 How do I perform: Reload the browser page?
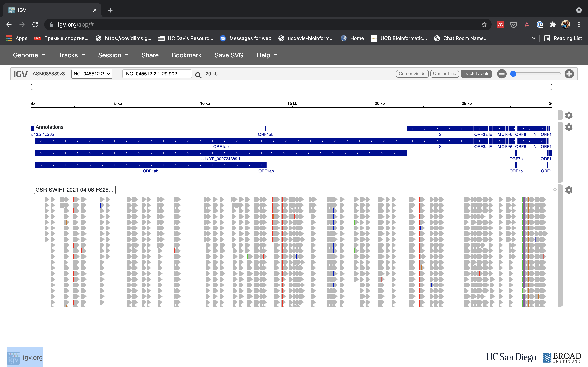(35, 24)
